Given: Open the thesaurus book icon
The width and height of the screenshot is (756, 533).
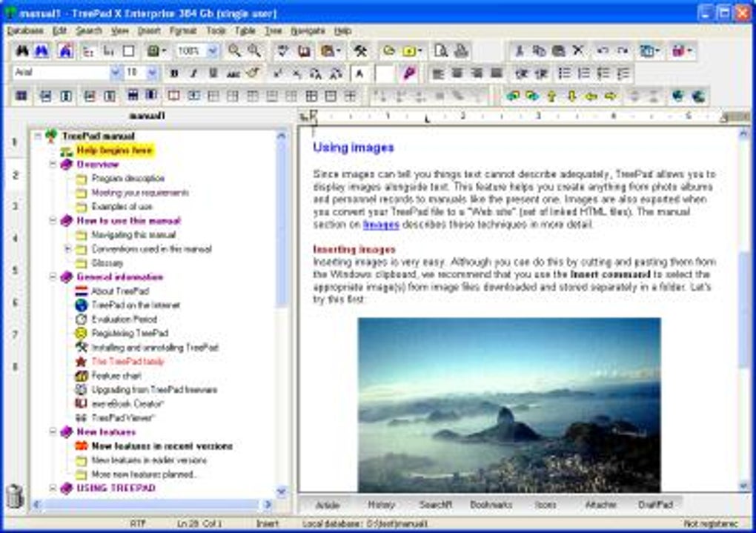Looking at the screenshot, I should pyautogui.click(x=304, y=50).
